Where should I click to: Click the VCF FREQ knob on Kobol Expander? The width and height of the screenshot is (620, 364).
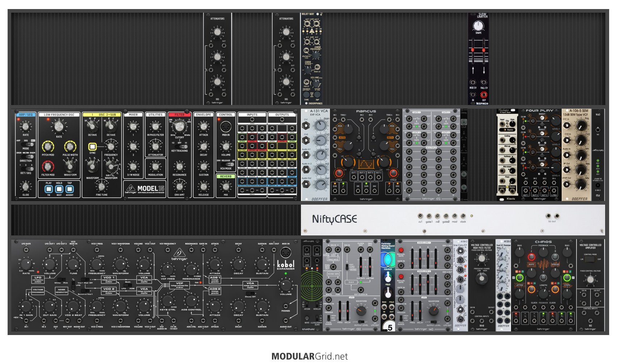[x=168, y=269]
